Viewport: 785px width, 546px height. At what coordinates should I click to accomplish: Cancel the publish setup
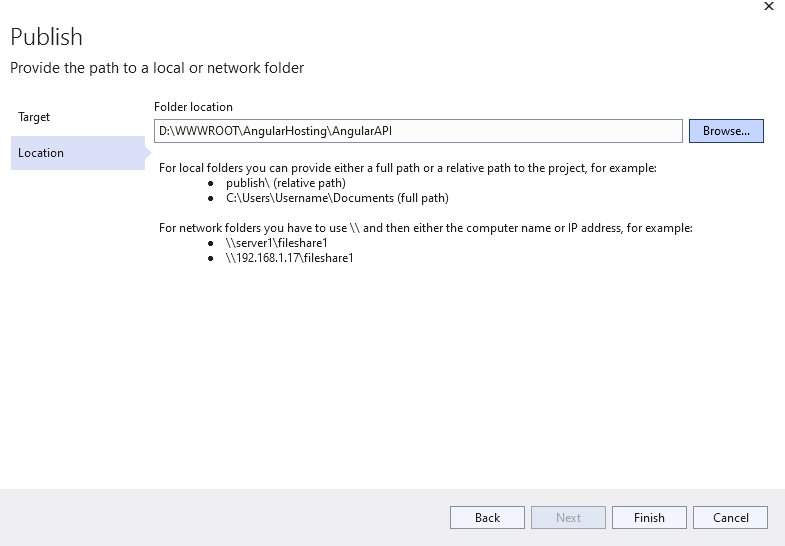point(730,517)
